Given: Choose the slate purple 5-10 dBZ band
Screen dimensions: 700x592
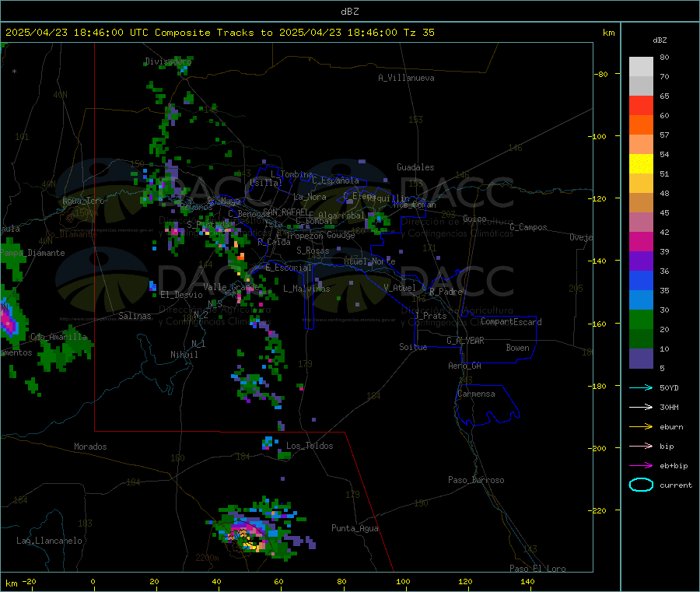Looking at the screenshot, I should click(641, 359).
